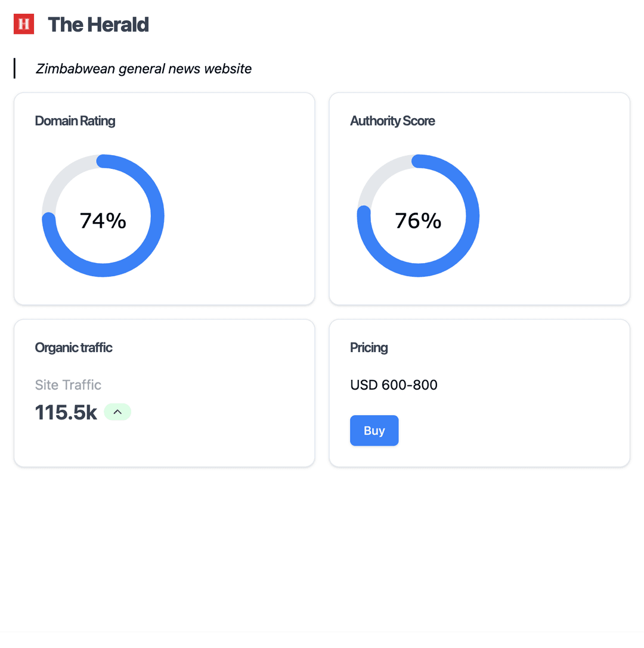The image size is (644, 648).
Task: Click the 76% value inside the ring
Action: (x=418, y=221)
